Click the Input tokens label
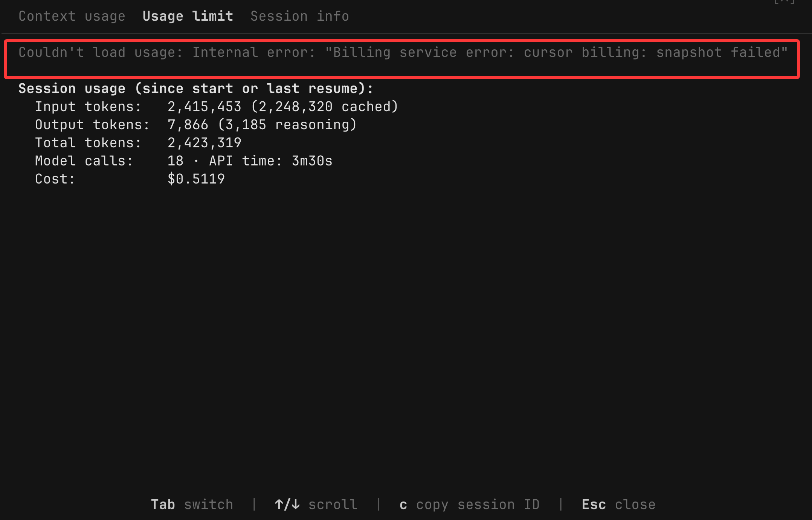 [88, 107]
